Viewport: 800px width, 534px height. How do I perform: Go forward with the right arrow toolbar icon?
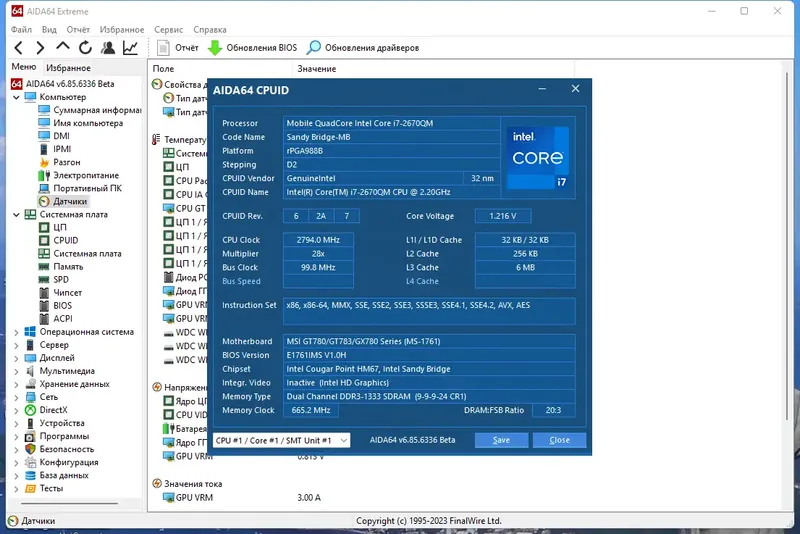click(40, 48)
